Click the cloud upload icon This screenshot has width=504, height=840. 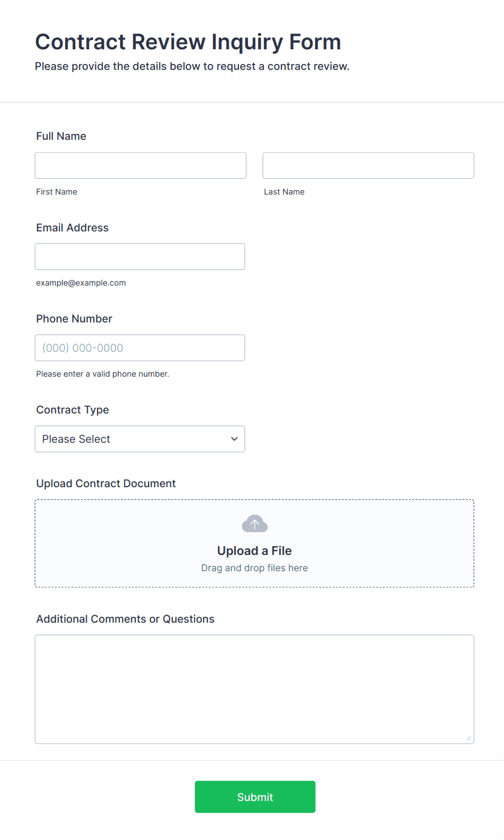pyautogui.click(x=254, y=524)
